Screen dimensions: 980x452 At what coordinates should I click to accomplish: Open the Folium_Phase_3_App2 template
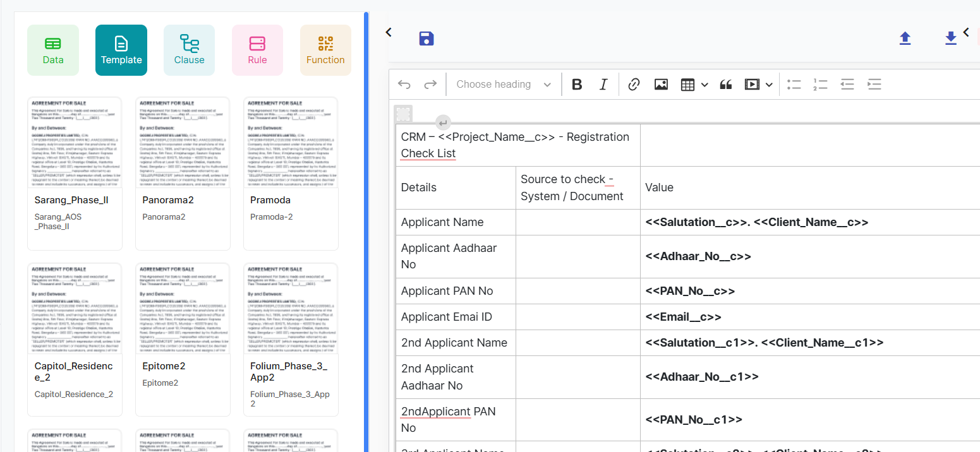click(291, 340)
